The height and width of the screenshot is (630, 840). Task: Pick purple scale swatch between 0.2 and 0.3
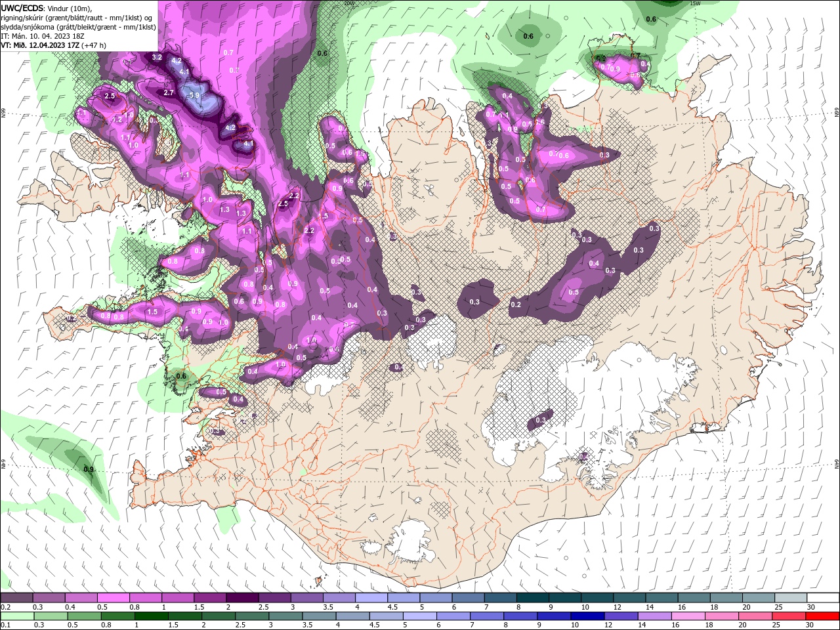click(16, 598)
